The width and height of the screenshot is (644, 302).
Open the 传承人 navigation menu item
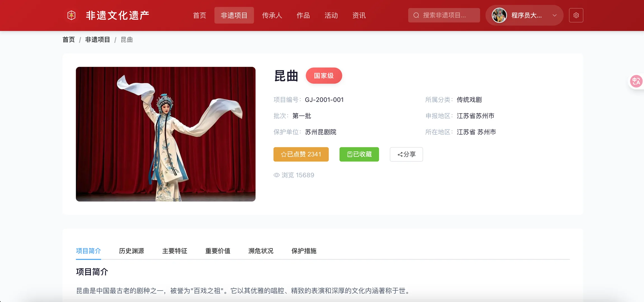point(272,15)
